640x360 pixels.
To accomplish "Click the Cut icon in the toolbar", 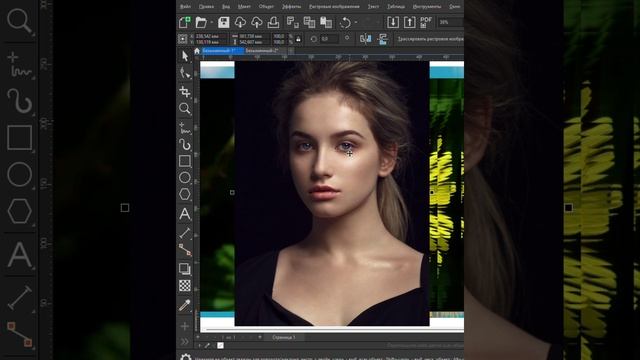I will pos(292,22).
